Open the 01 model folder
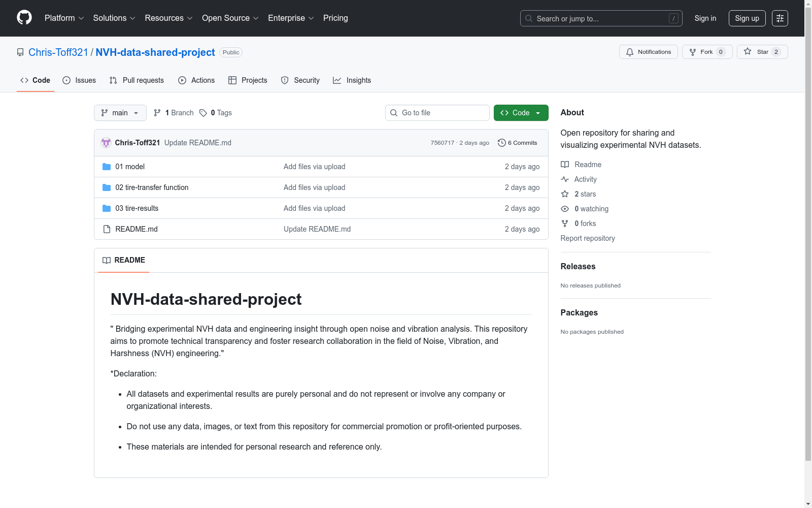This screenshot has width=812, height=508. [130, 167]
